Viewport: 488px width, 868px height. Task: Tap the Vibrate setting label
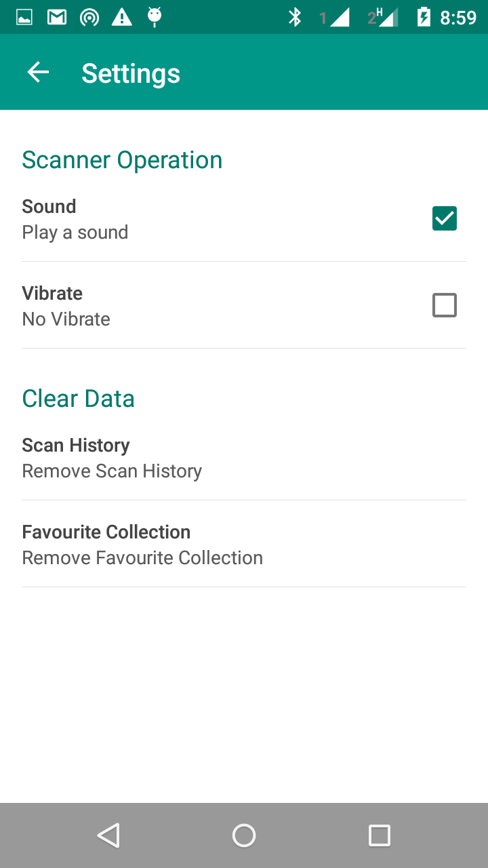(52, 293)
